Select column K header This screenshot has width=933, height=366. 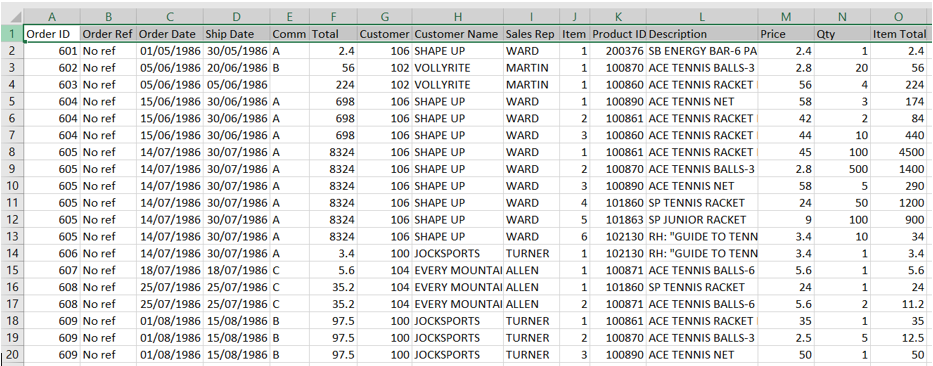coord(618,17)
